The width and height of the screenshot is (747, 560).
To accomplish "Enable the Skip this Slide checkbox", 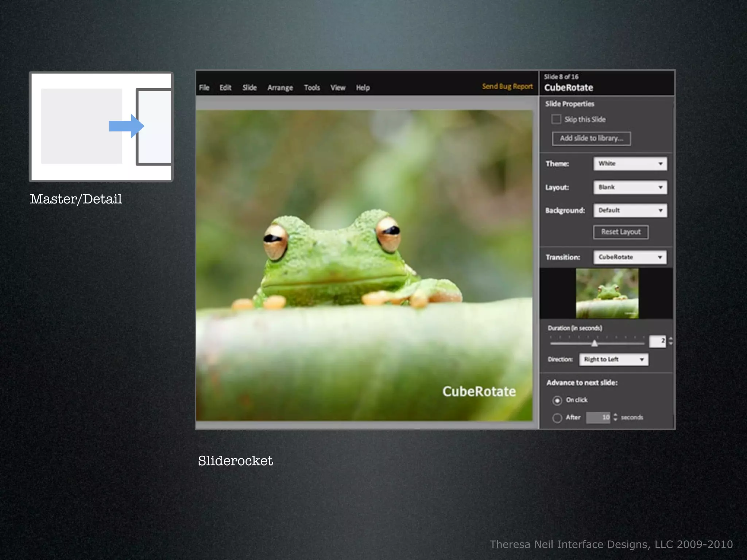I will coord(556,119).
